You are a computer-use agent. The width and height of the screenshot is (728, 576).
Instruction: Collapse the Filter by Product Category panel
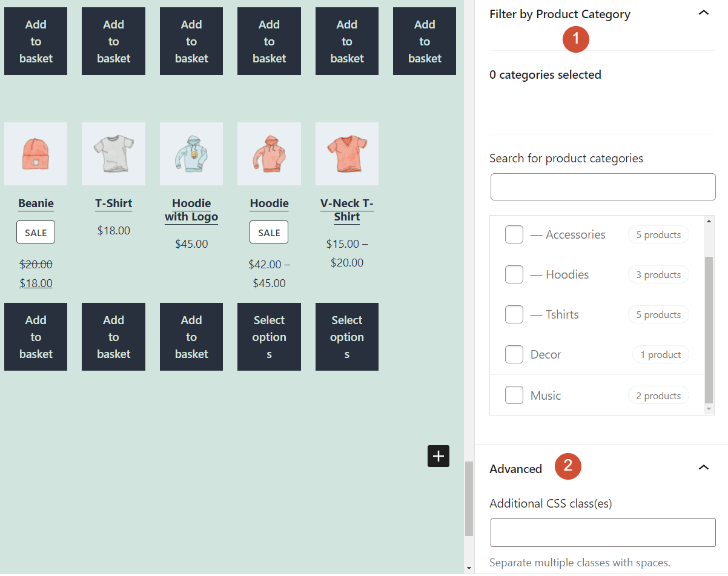[703, 12]
